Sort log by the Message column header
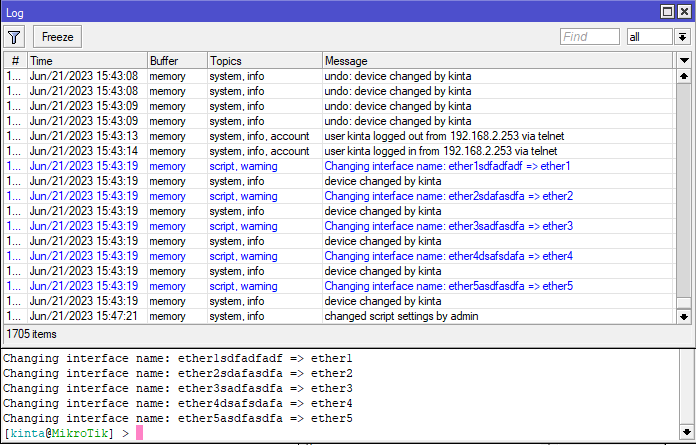Viewport: 696px width, 445px height. click(497, 61)
